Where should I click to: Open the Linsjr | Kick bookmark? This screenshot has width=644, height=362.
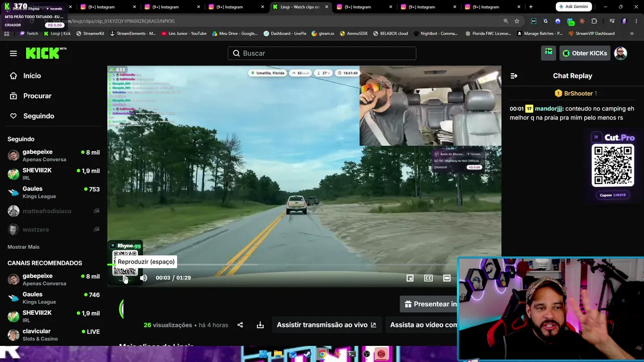pos(57,34)
